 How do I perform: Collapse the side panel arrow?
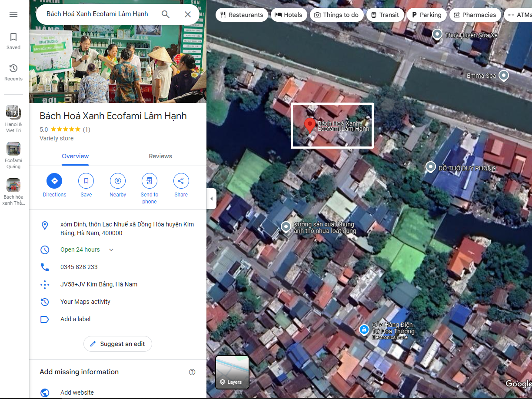click(212, 199)
